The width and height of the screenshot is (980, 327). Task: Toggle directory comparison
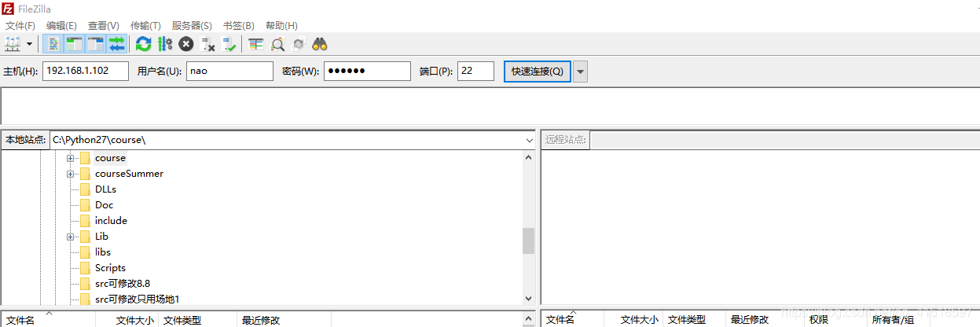pyautogui.click(x=277, y=44)
